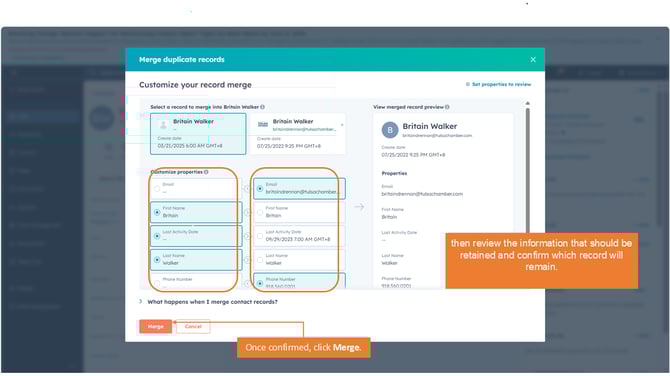The image size is (670, 376).
Task: Select the Britain Walker record created 05/21/2025
Action: pyautogui.click(x=198, y=134)
